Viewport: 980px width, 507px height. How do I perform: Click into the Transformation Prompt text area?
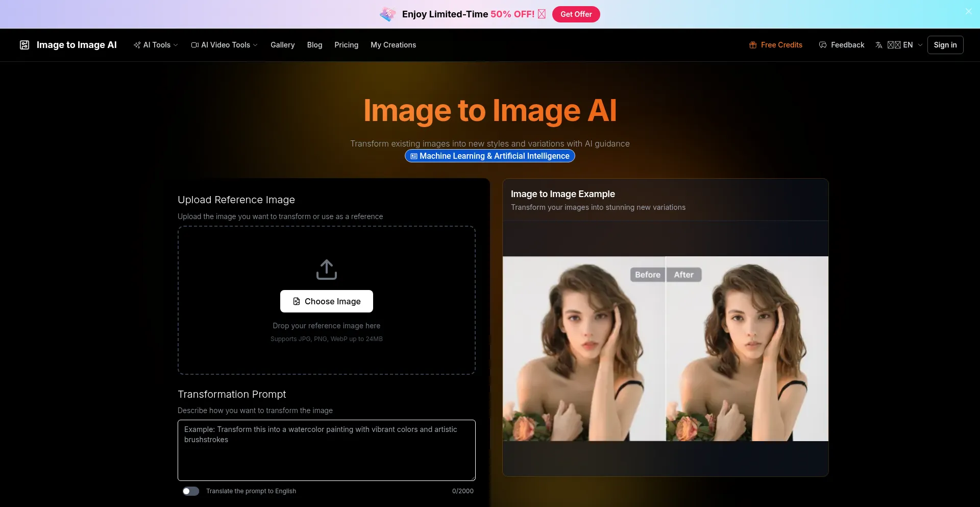(327, 450)
